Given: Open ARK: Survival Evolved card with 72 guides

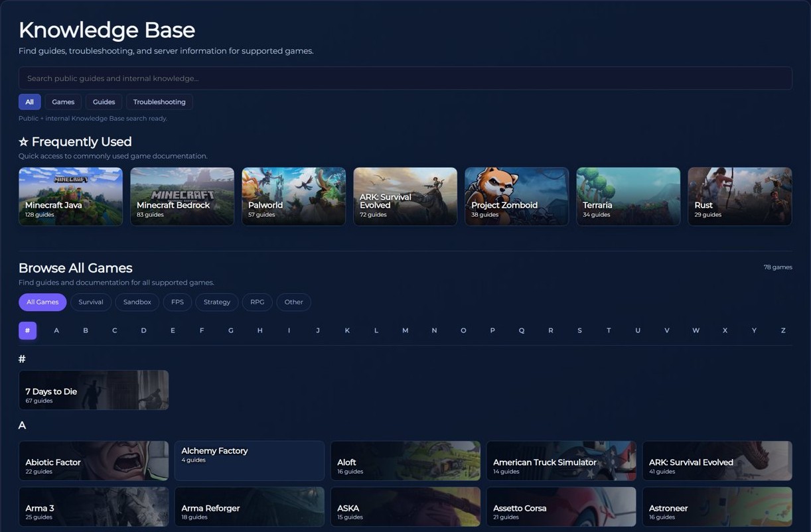Looking at the screenshot, I should click(x=405, y=196).
